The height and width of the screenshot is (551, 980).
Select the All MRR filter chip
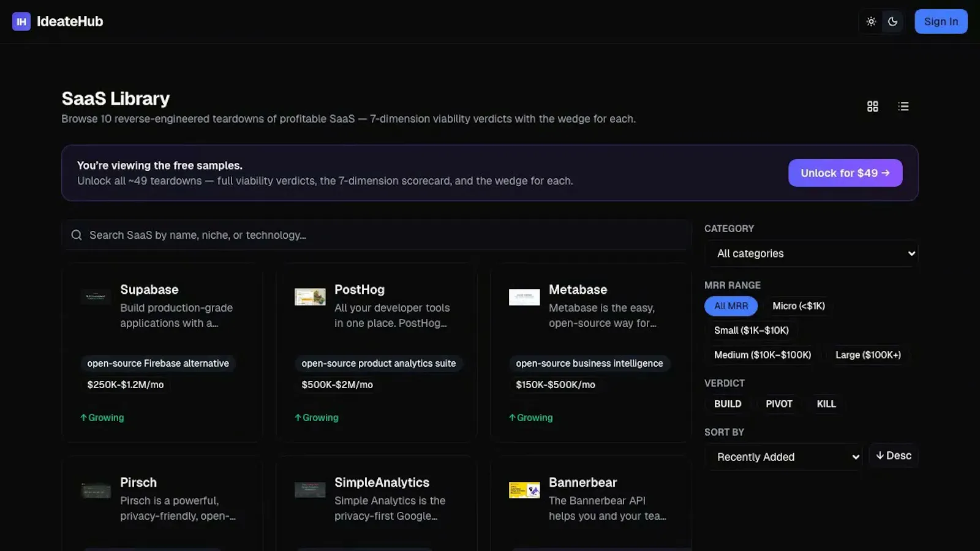point(731,306)
